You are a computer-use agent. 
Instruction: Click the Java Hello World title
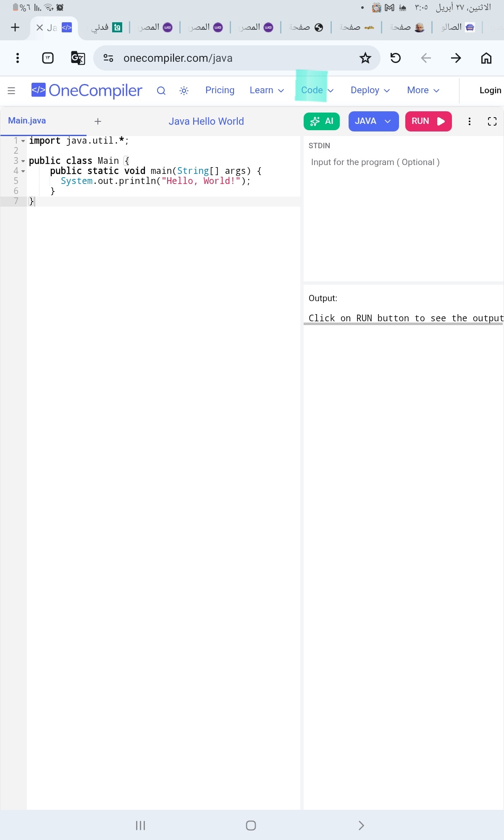(206, 121)
